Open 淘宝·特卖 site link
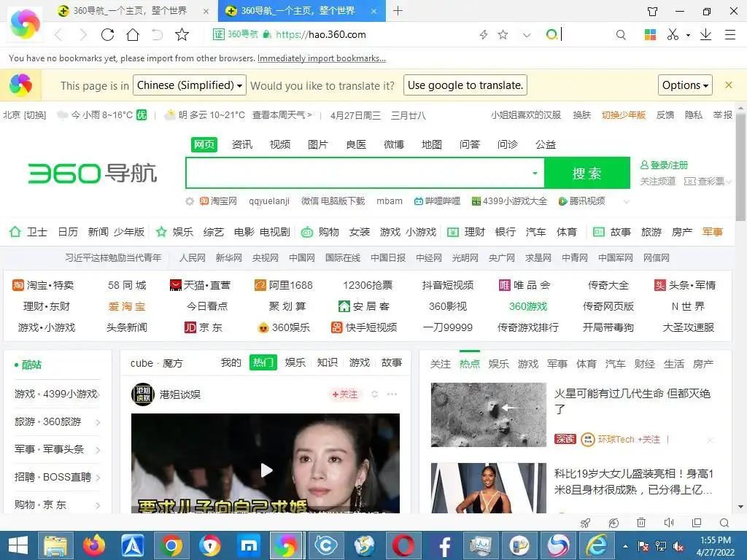 point(43,285)
